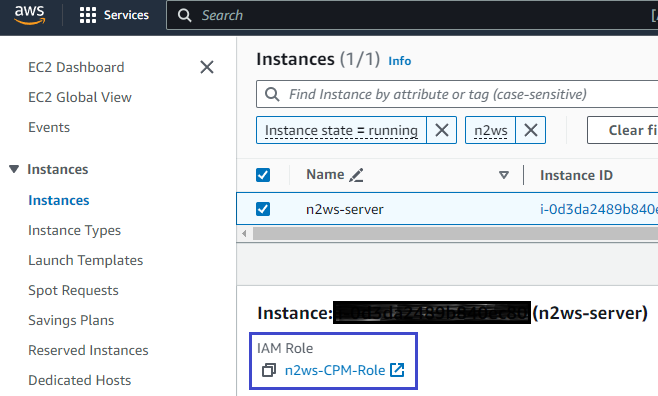Sort by Name column arrow

tap(504, 175)
